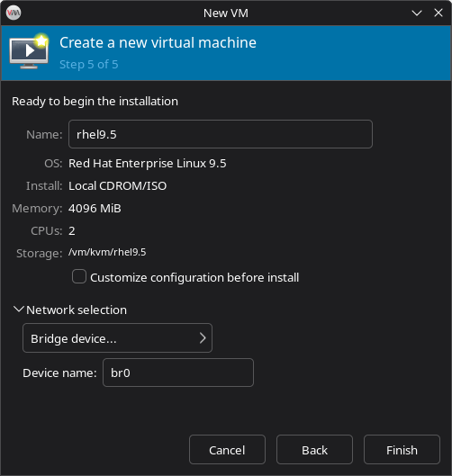Click the Device name field containing br0
The height and width of the screenshot is (476, 452).
point(178,373)
